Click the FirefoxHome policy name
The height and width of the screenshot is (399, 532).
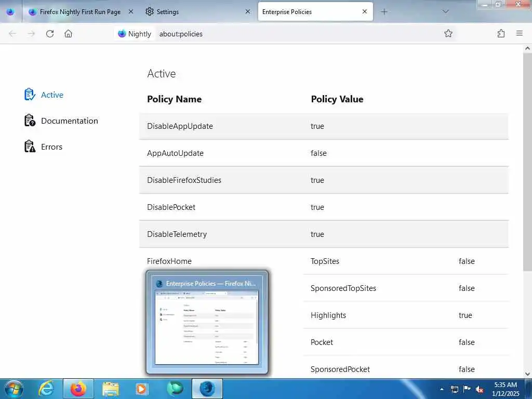pyautogui.click(x=169, y=261)
